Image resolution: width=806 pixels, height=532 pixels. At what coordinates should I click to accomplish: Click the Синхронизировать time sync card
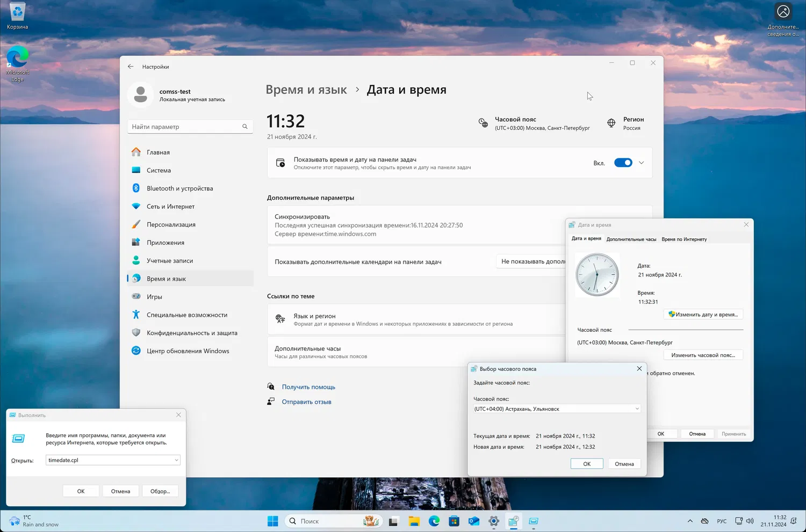click(416, 225)
